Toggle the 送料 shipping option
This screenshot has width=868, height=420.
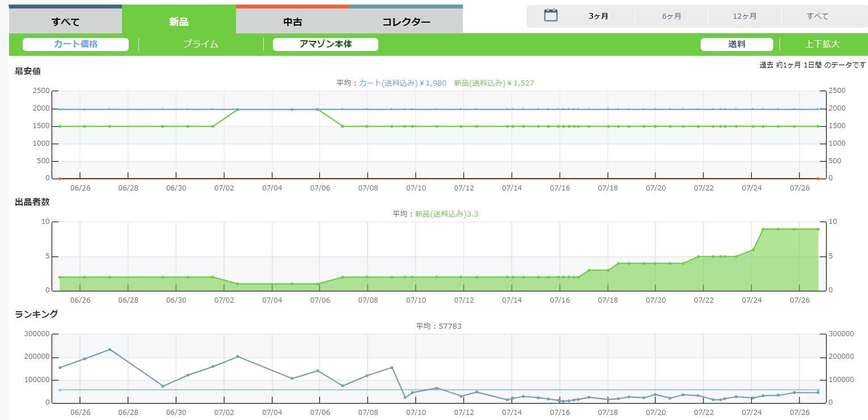[x=736, y=44]
